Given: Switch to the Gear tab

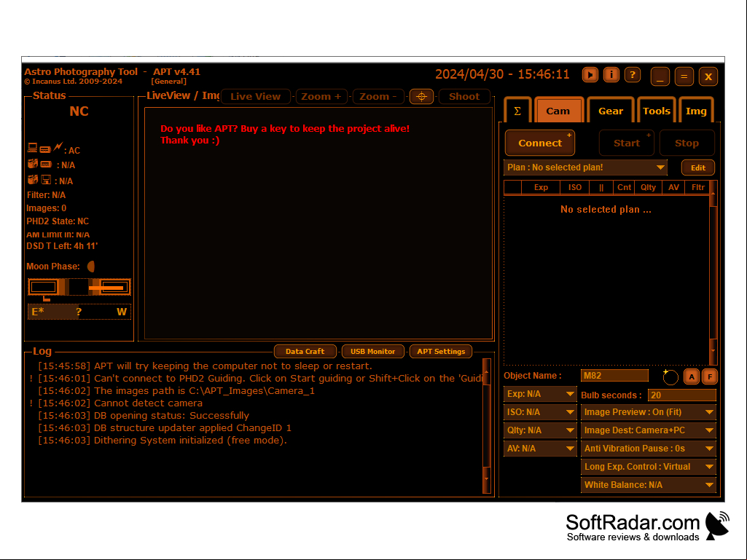Looking at the screenshot, I should 610,111.
